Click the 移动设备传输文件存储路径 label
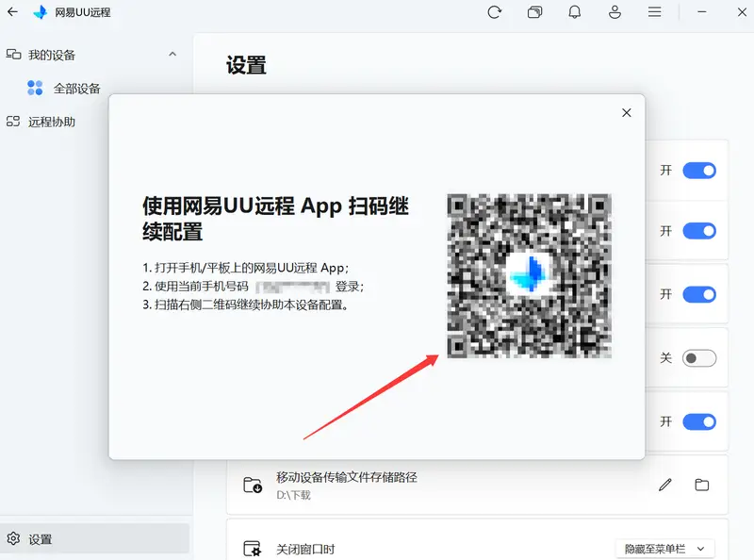 click(x=347, y=477)
